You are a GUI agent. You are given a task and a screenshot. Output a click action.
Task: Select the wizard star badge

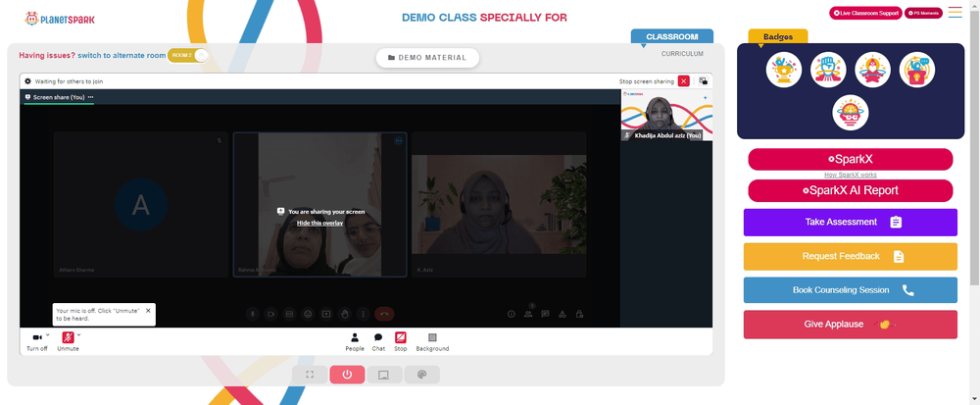[x=872, y=70]
